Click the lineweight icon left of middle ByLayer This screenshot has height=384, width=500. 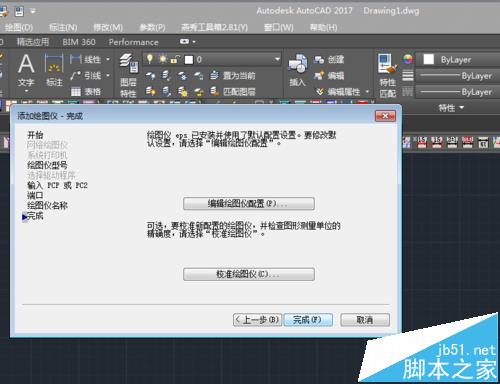coord(408,76)
